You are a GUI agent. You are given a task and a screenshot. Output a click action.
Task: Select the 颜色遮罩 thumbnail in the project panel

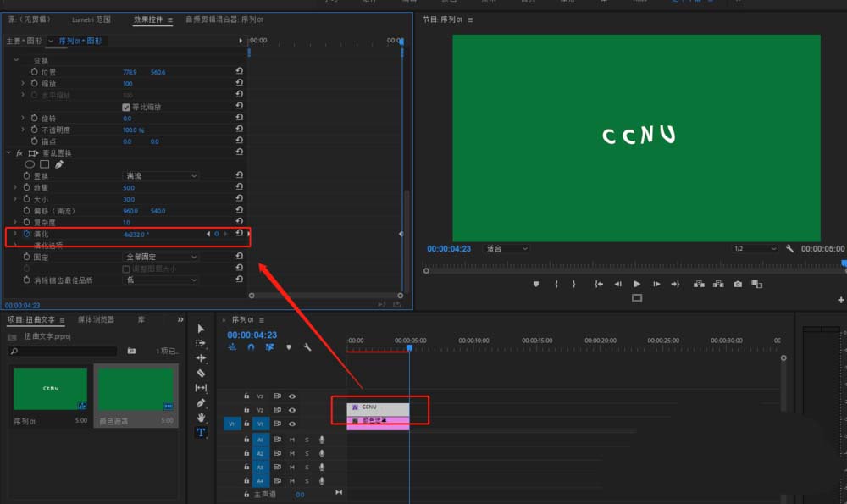click(x=136, y=388)
